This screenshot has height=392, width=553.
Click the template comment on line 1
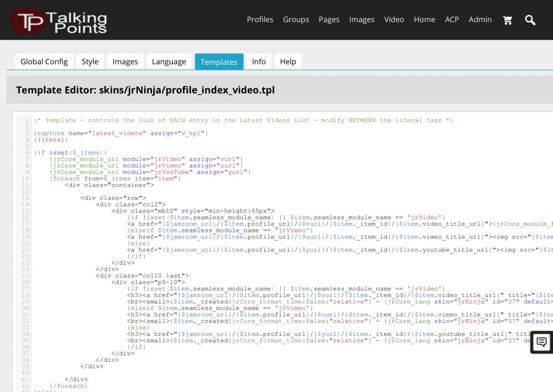(243, 120)
